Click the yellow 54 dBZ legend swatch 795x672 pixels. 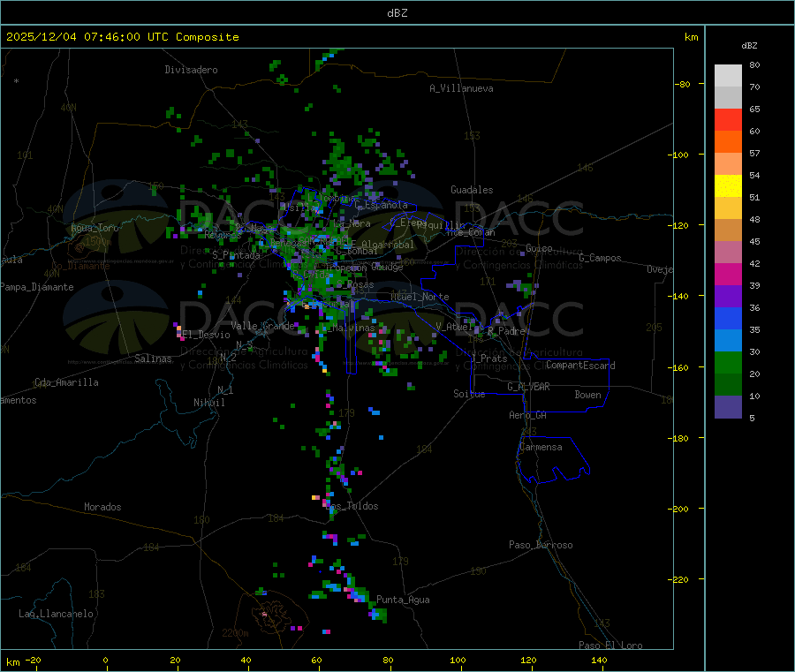point(728,186)
